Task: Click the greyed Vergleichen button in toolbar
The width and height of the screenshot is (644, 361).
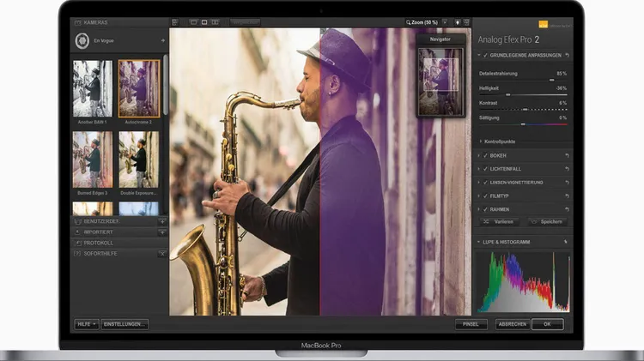Action: pos(245,22)
